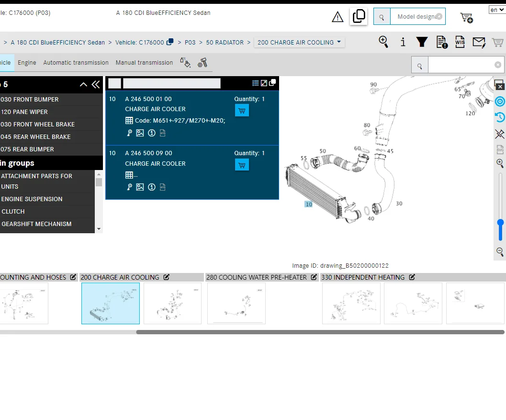The width and height of the screenshot is (506, 420).
Task: Click the paint and fluids icon
Action: coord(185,63)
